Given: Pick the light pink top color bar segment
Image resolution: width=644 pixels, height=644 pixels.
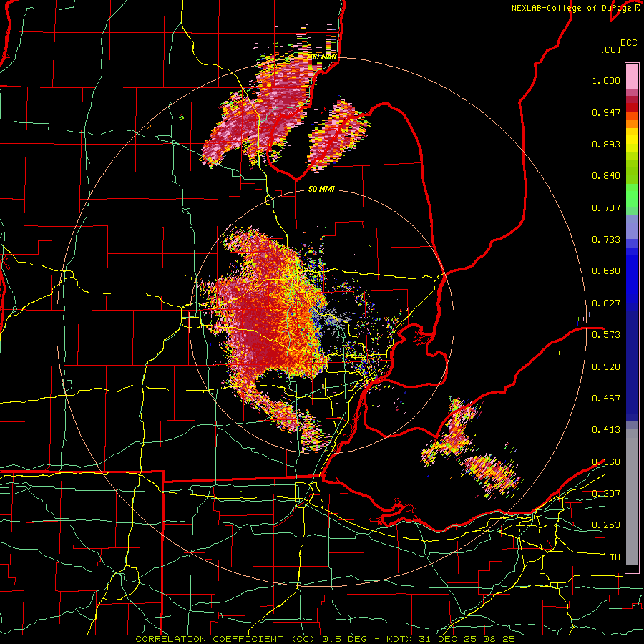Looking at the screenshot, I should (x=632, y=76).
